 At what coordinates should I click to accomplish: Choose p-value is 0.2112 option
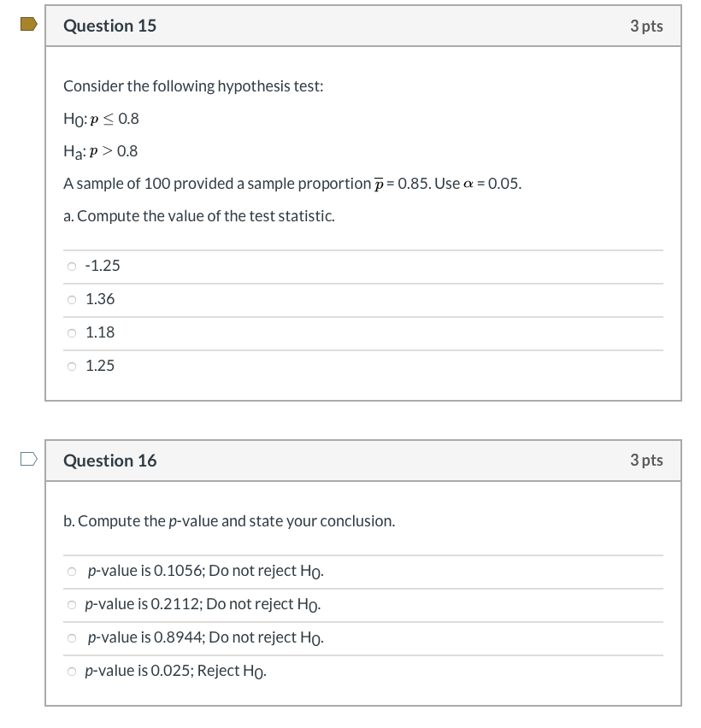click(x=72, y=604)
